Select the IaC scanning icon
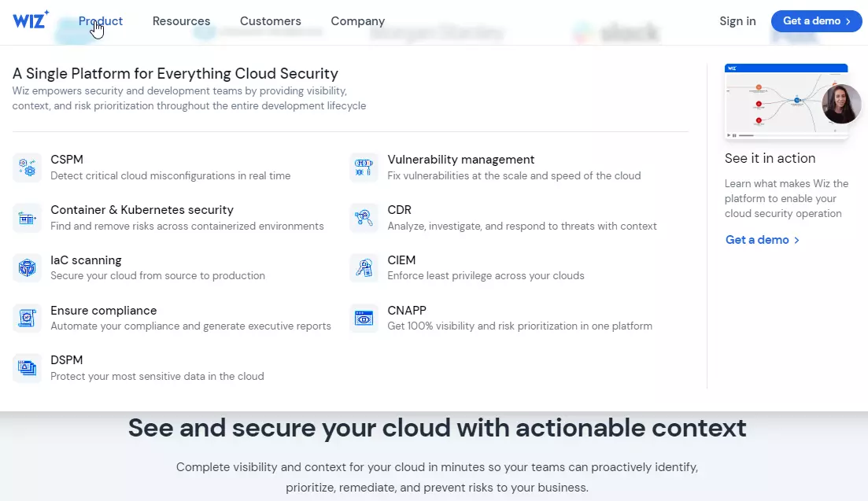The width and height of the screenshot is (868, 501). 28,267
